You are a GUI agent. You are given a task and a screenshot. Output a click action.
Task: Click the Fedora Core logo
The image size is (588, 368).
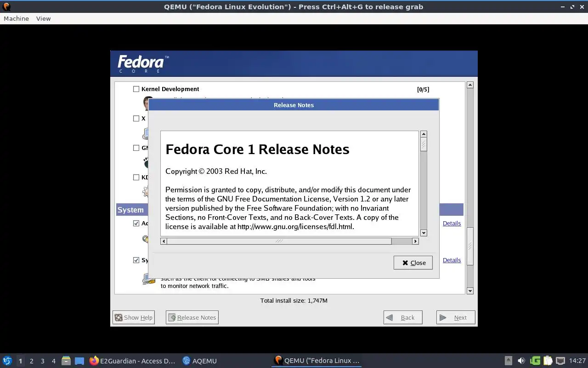coord(143,63)
